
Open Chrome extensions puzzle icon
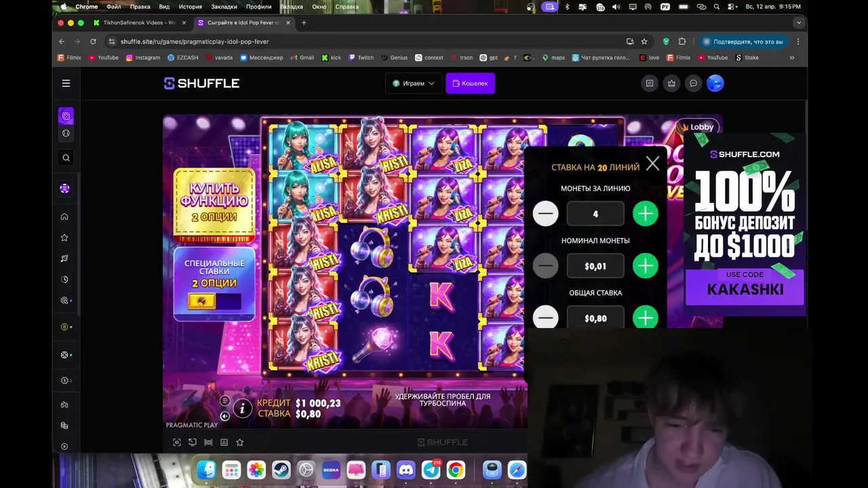coord(682,41)
